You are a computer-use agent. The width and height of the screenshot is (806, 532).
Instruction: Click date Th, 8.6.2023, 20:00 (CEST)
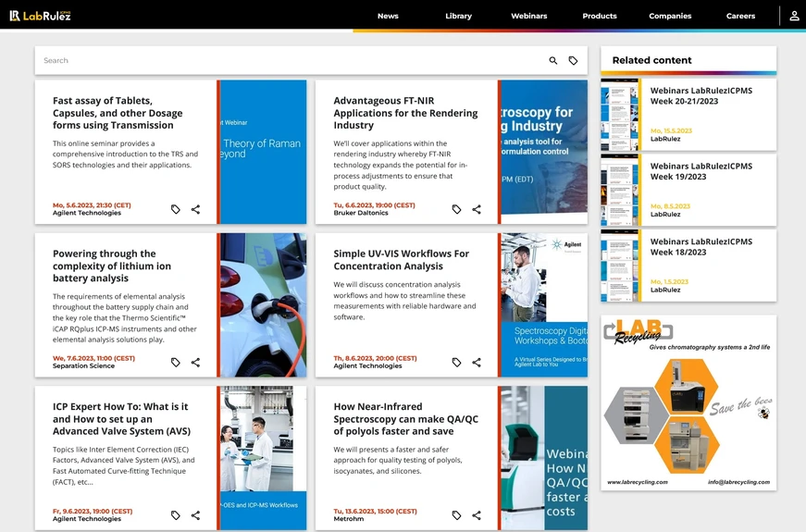376,358
